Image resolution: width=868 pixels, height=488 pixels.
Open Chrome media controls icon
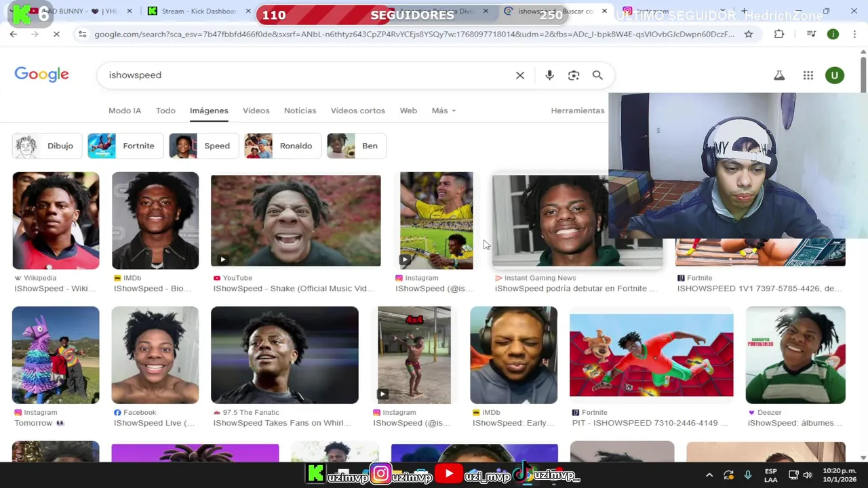tap(811, 34)
